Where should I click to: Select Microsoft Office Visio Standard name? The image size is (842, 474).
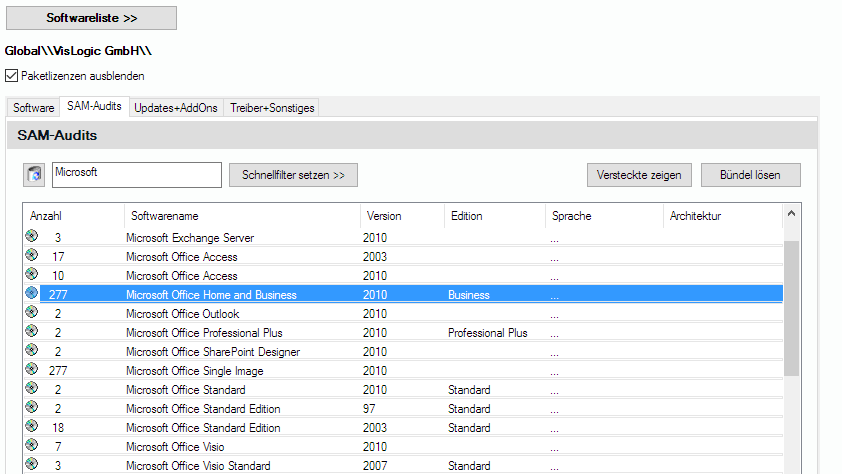coord(198,466)
